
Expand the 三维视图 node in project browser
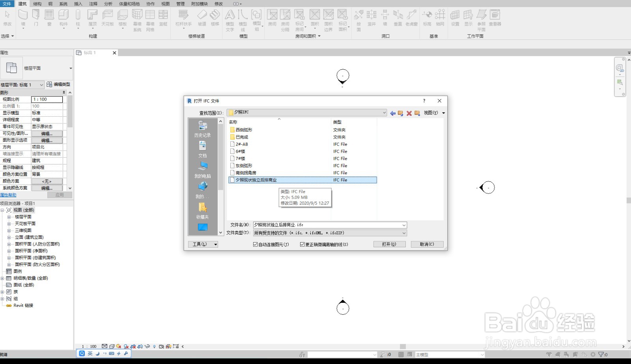pos(9,230)
